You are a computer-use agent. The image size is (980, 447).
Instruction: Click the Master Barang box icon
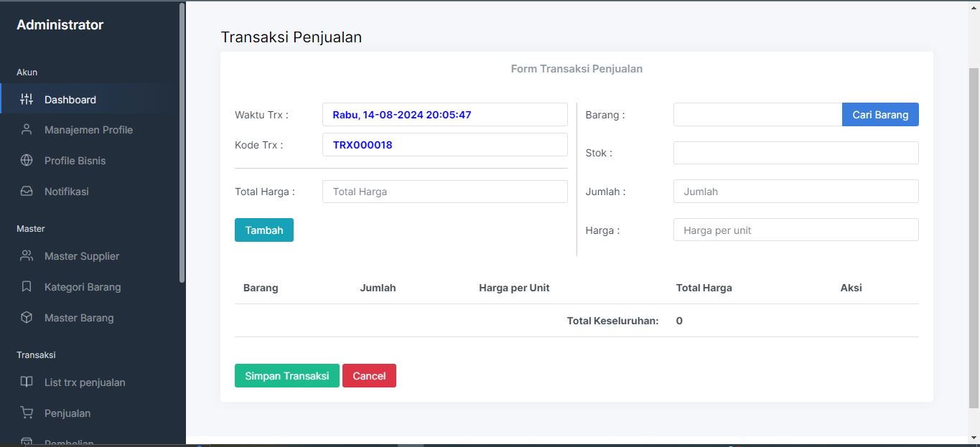[27, 318]
